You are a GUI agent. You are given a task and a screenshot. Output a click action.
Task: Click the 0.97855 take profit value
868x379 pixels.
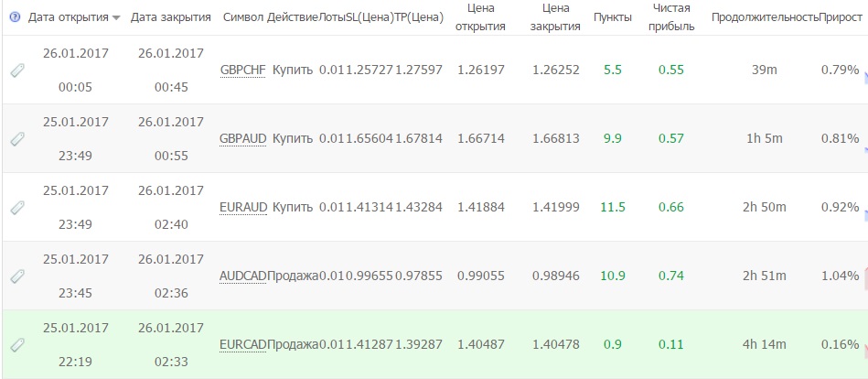pyautogui.click(x=419, y=276)
